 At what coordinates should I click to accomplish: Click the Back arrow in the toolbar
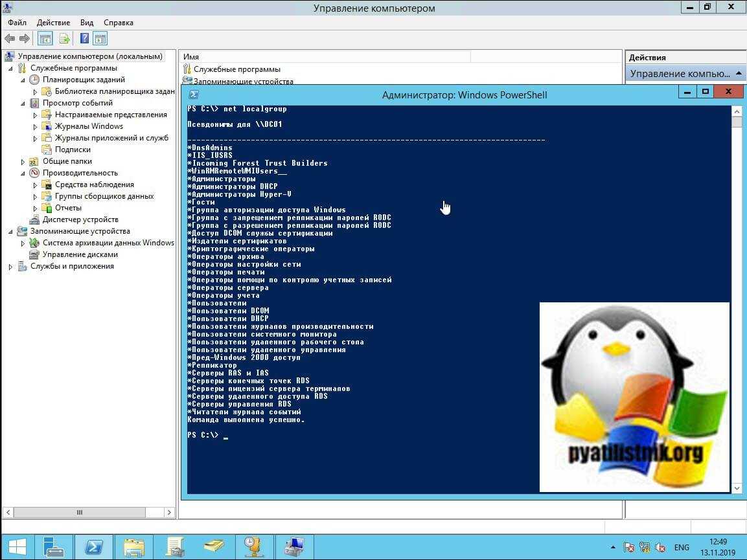pos(10,39)
